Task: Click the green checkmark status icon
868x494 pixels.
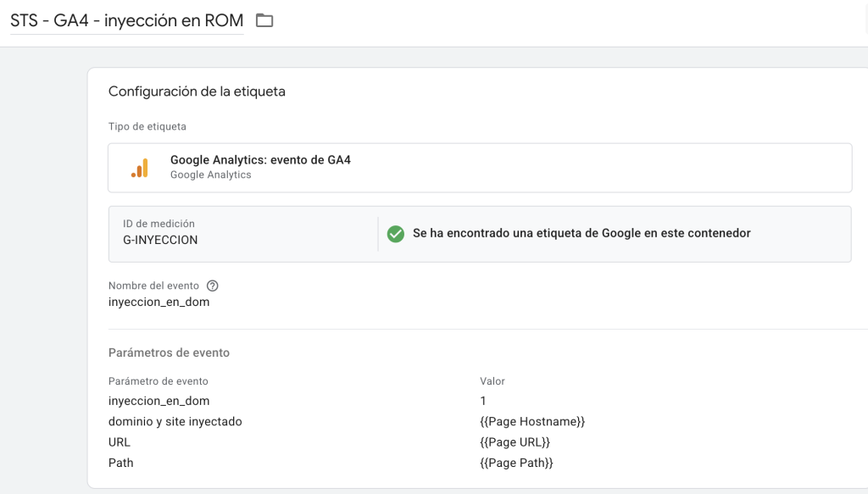Action: click(395, 234)
